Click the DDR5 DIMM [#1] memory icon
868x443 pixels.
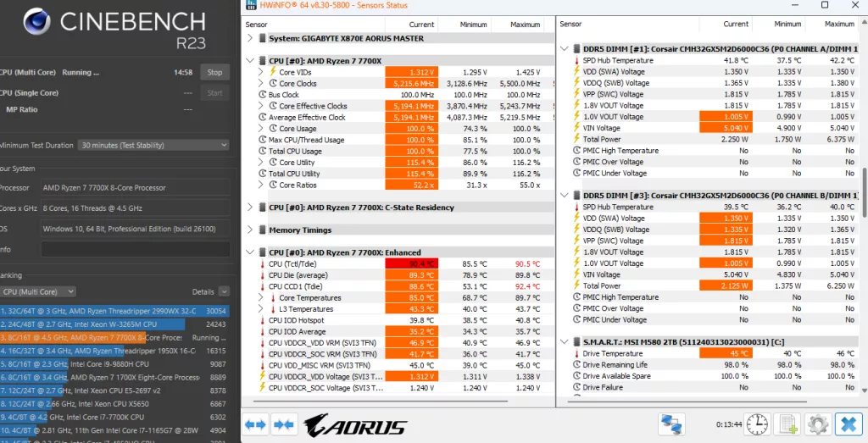[576, 48]
